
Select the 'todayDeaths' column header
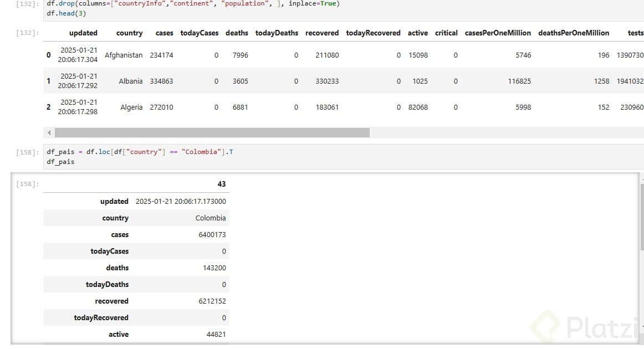277,33
